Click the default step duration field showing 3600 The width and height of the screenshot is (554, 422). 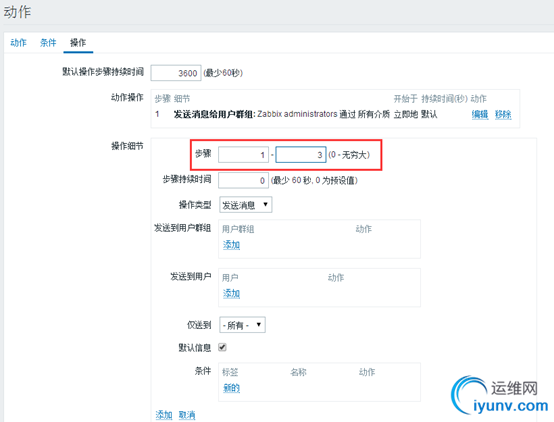[x=176, y=73]
